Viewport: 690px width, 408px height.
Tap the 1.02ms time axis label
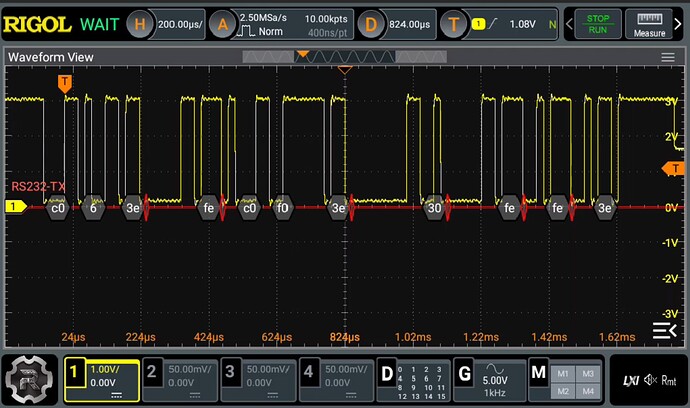coord(413,337)
